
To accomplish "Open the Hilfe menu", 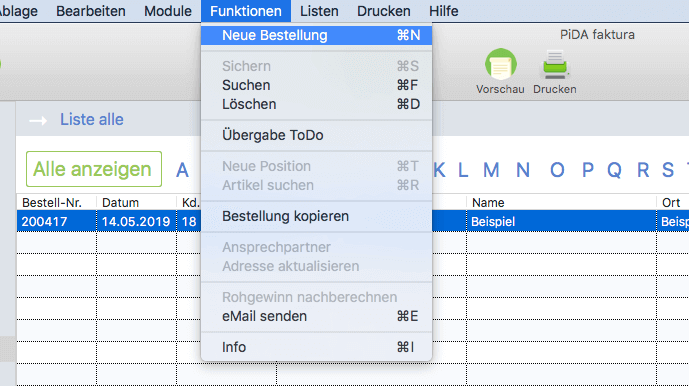I will [x=443, y=11].
